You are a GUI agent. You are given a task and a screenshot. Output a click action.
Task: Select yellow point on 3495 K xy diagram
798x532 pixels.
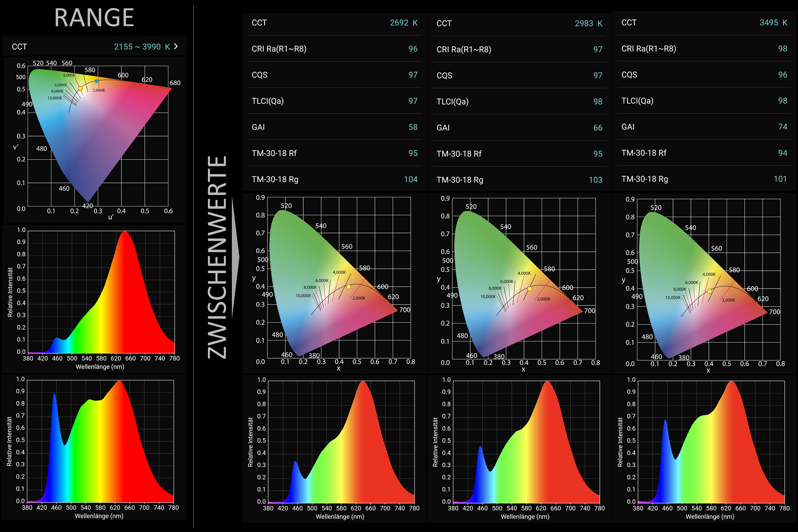tap(709, 291)
